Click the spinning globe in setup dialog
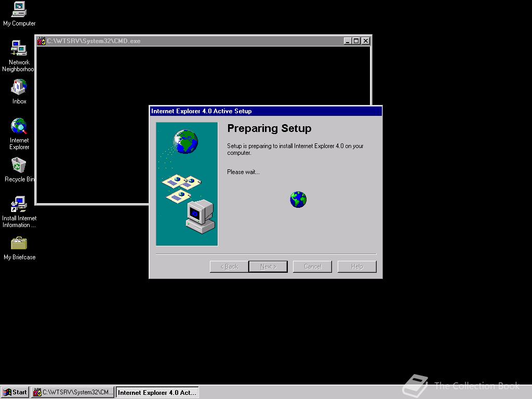Viewport: 532px width, 399px height. 298,199
